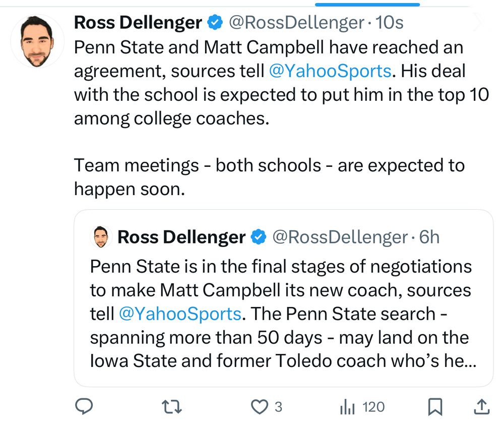Click the heart icon to like
Screen dimensions: 504x428
[x=261, y=406]
